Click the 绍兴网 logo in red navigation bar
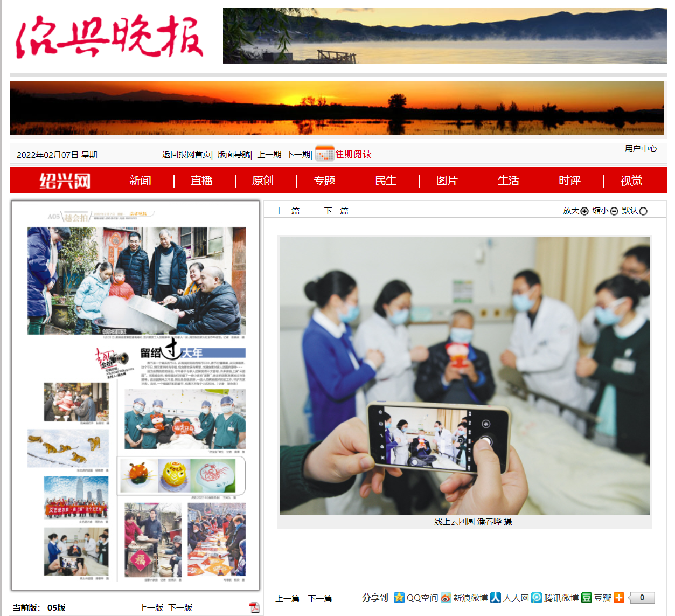Screen dimensions: 675x616 tap(65, 181)
